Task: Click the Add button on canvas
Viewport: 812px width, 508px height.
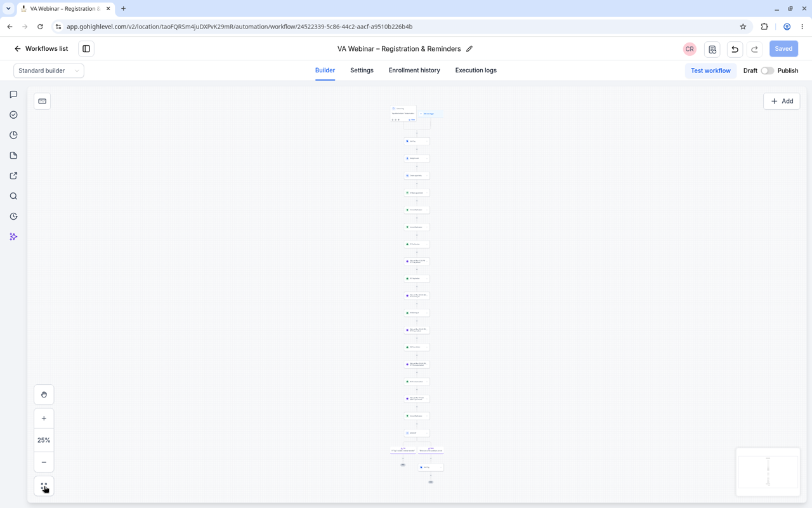Action: [x=782, y=101]
